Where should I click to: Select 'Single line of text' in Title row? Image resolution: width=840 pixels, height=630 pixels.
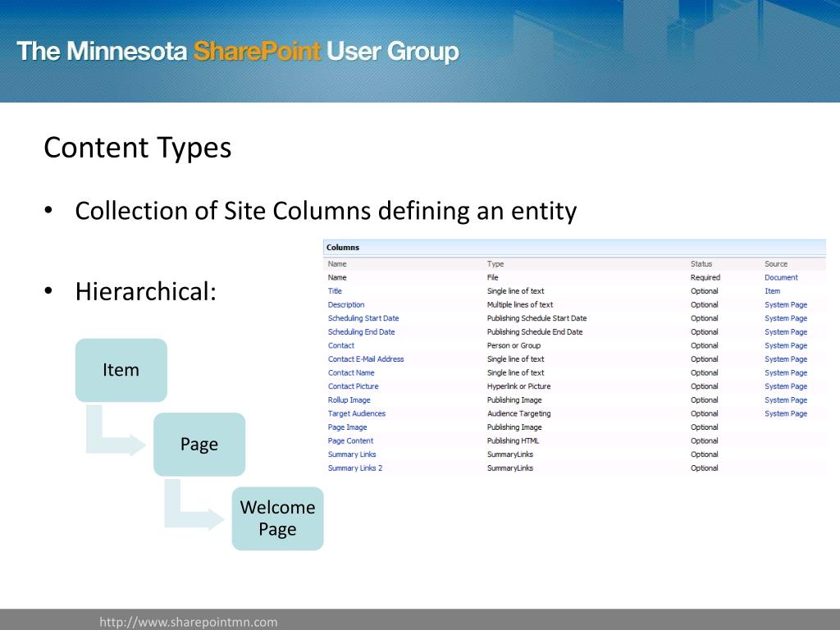[515, 291]
